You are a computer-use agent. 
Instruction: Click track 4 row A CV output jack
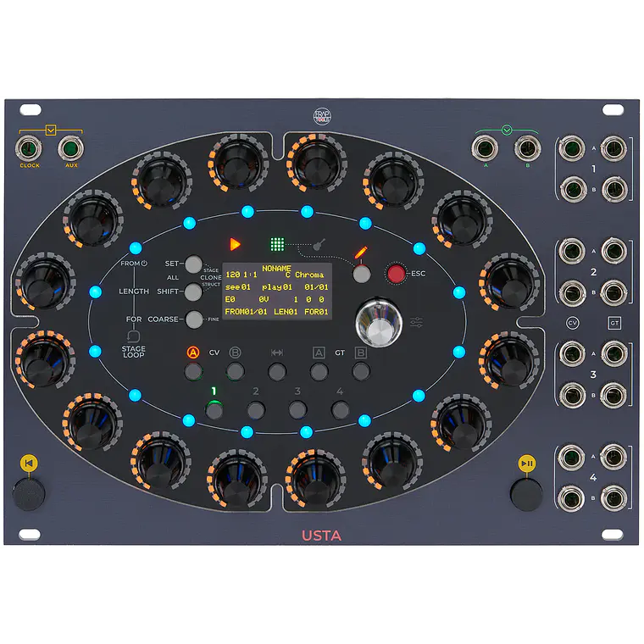572,457
